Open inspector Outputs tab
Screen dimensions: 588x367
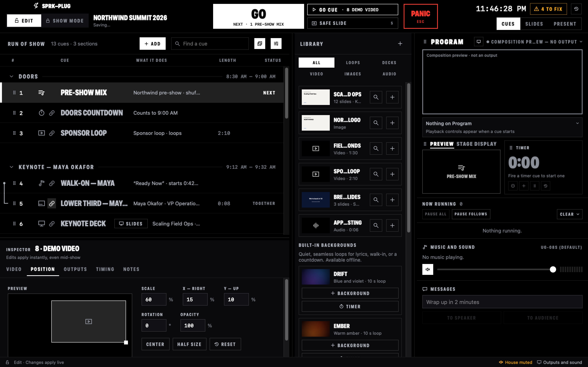(75, 269)
